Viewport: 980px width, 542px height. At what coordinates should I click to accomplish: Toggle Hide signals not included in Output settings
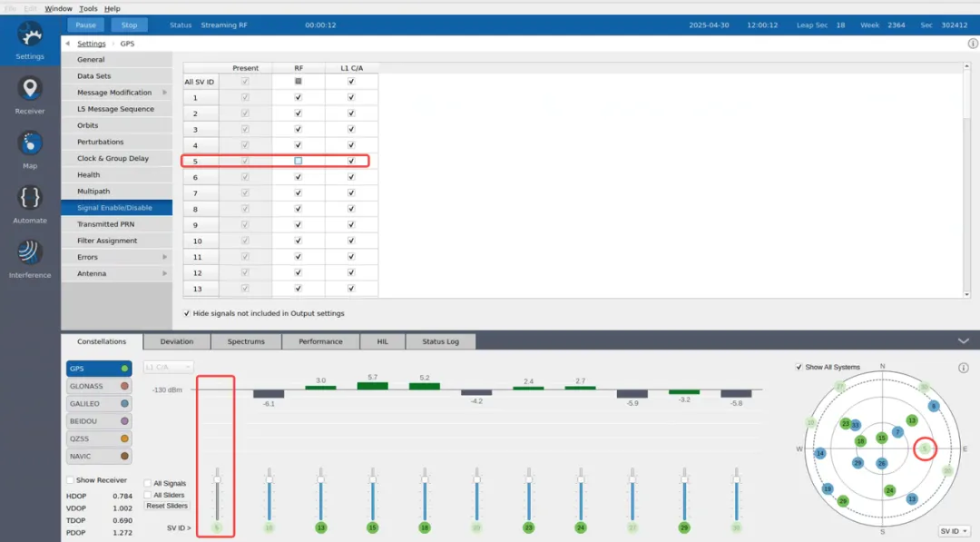coord(186,313)
